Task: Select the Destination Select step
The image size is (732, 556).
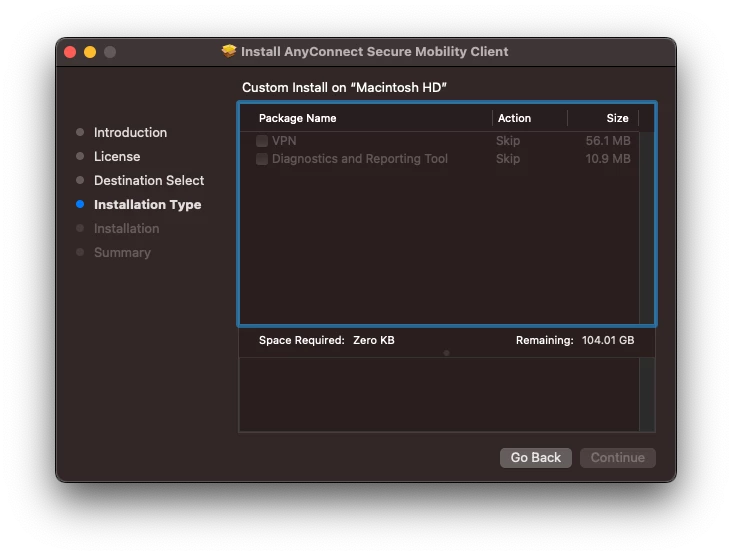Action: pos(149,181)
